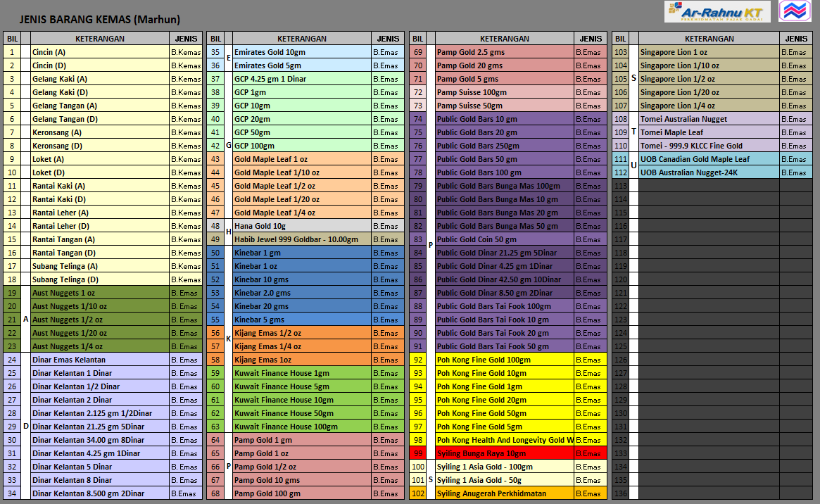This screenshot has height=504, width=820.
Task: Select 'Dinar Kelantan 8.500 gm 2Dinar'
Action: coord(100,493)
